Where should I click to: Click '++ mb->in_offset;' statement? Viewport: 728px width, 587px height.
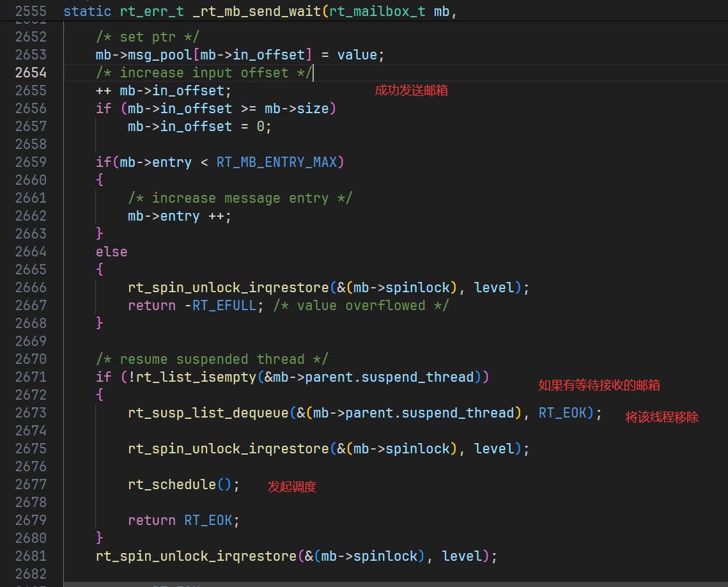click(x=164, y=91)
